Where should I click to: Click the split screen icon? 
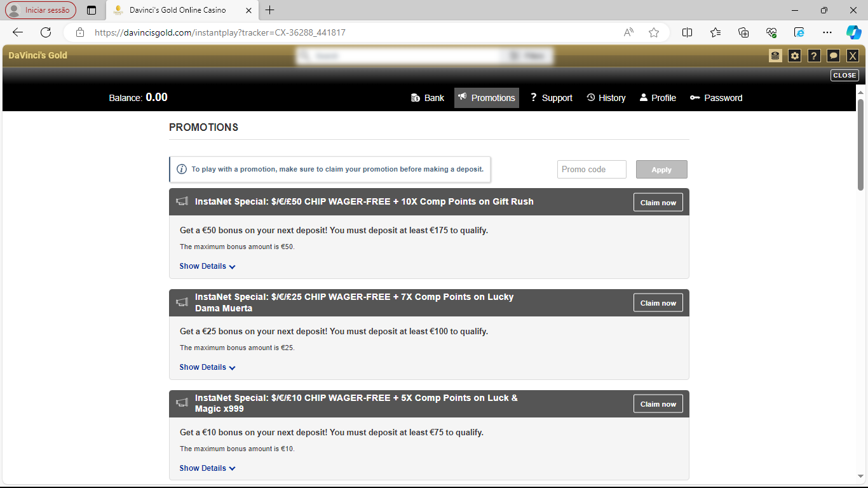pos(687,32)
